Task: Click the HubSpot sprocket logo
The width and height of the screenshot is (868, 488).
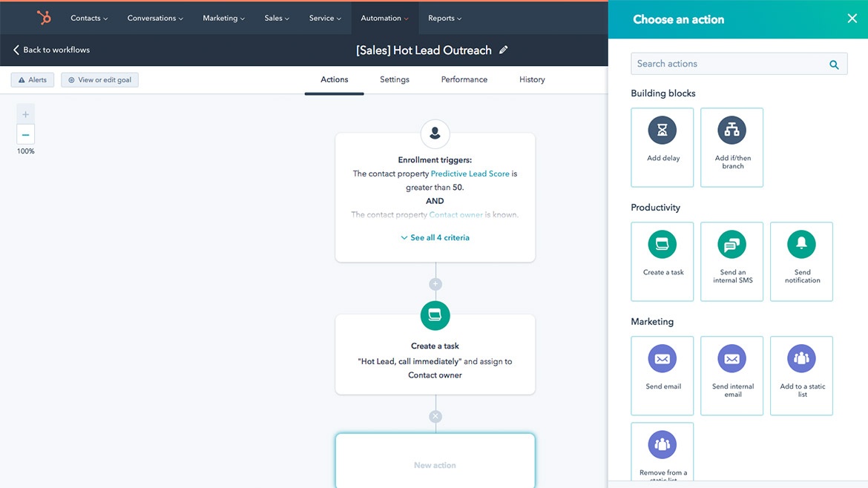Action: tap(44, 18)
